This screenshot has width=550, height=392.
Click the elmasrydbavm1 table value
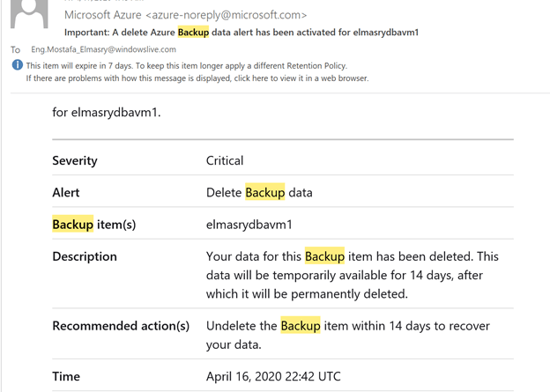249,225
